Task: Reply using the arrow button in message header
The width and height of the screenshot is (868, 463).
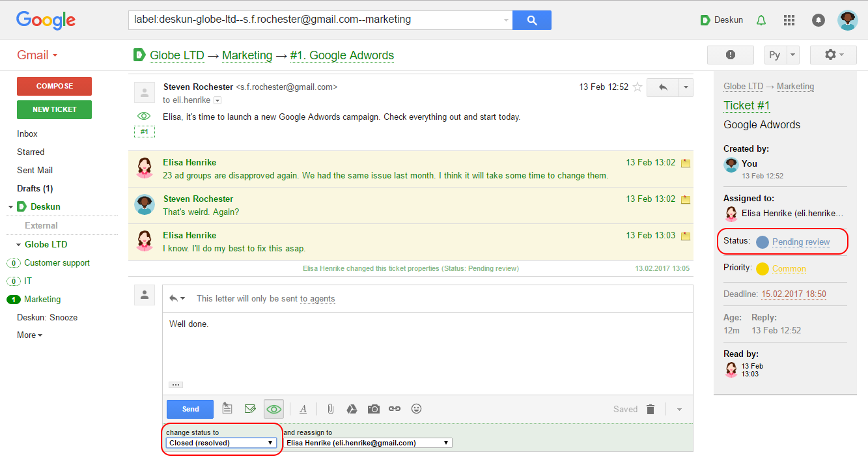Action: coord(663,87)
